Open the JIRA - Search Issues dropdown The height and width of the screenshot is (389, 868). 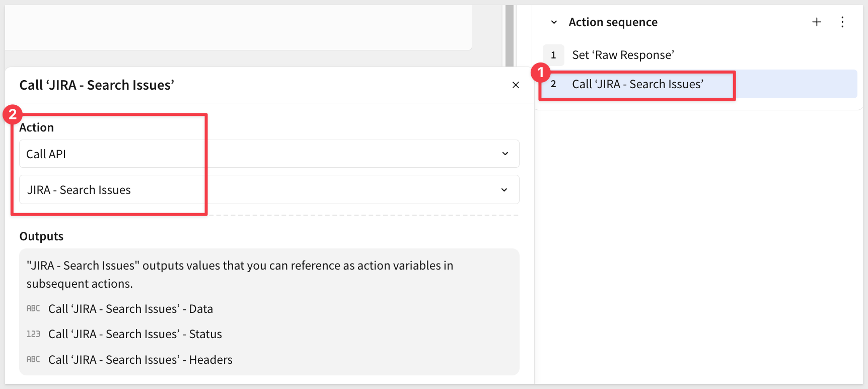(x=269, y=189)
